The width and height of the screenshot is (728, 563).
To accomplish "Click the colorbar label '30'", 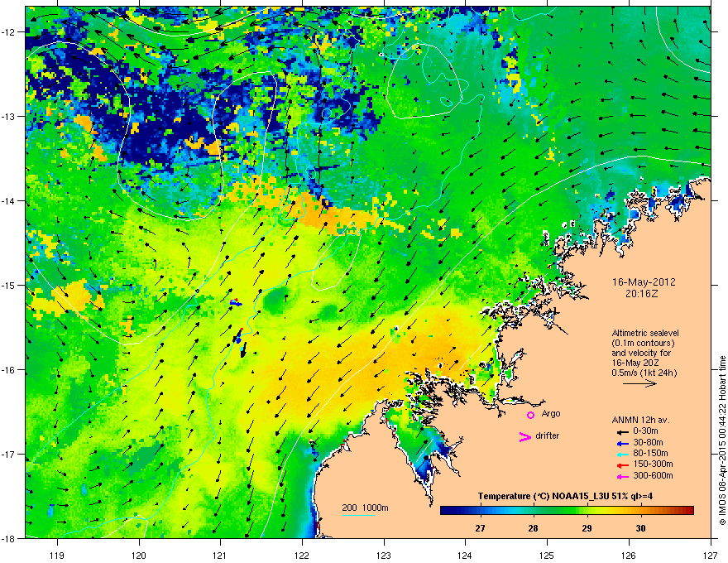I will pos(640,528).
